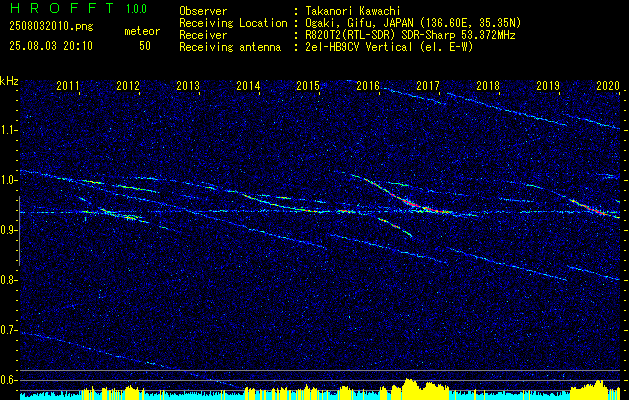
Task: Click the Receiving Location label
Action: (x=233, y=23)
